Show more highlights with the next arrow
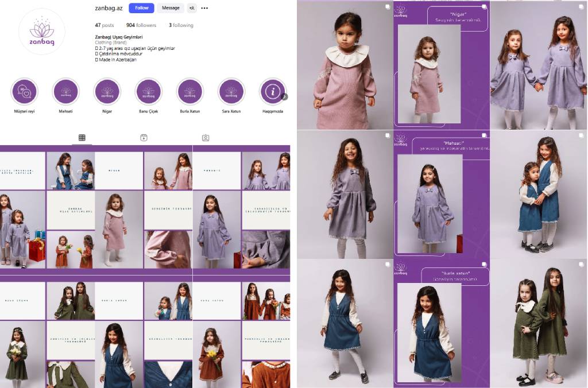Screen dimensions: 588x388 coord(284,96)
